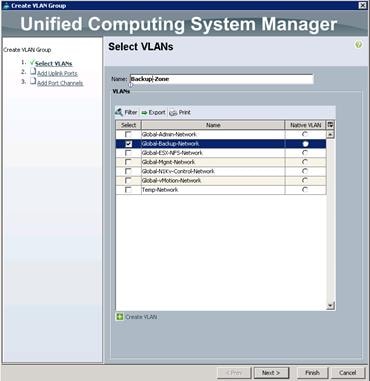370x381 pixels.
Task: Check the Global-Admin-Network checkbox
Action: [x=128, y=134]
